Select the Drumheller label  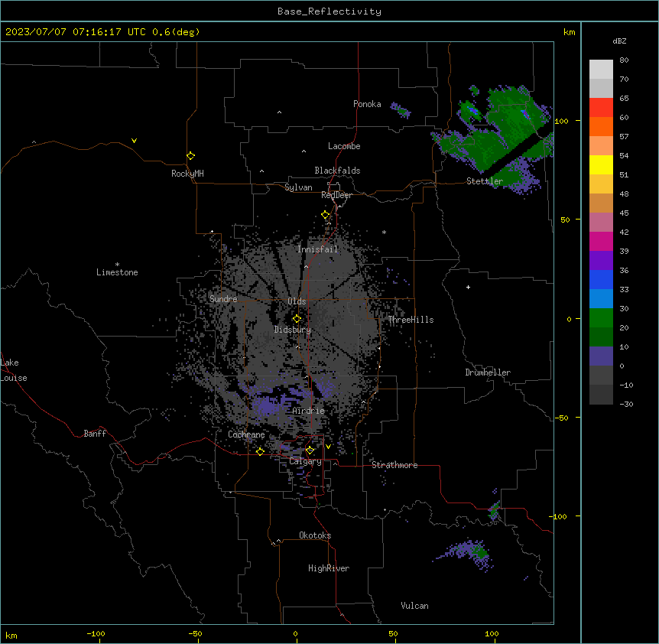coord(488,372)
